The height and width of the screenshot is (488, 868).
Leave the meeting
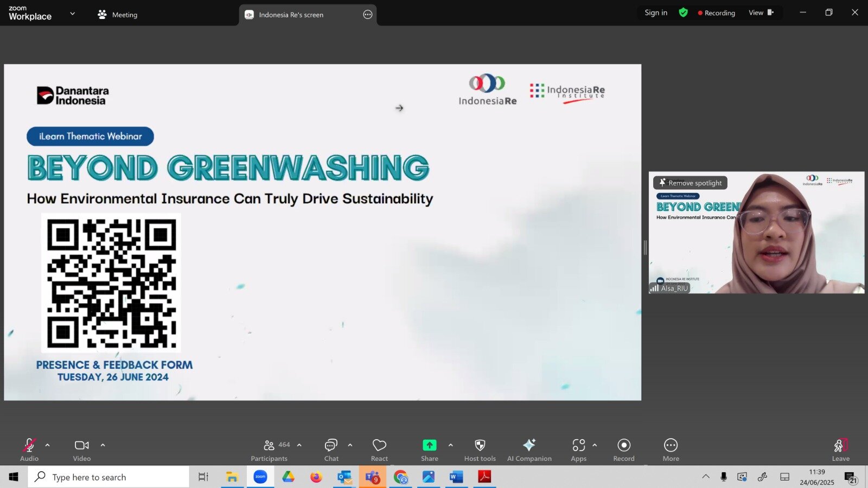(x=840, y=450)
